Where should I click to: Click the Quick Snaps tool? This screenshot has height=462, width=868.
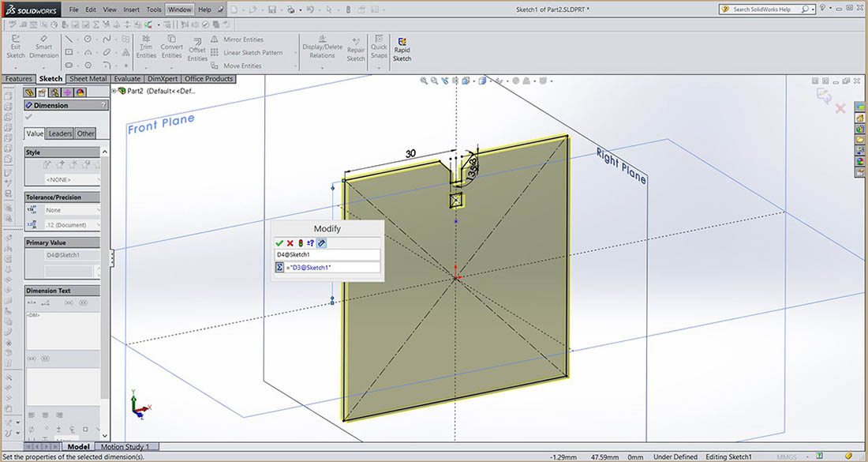click(x=380, y=47)
